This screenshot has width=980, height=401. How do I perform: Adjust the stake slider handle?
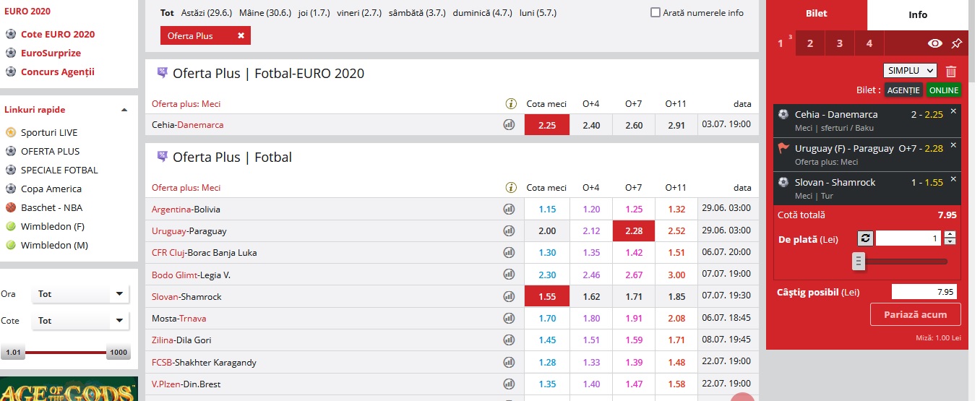pyautogui.click(x=859, y=261)
